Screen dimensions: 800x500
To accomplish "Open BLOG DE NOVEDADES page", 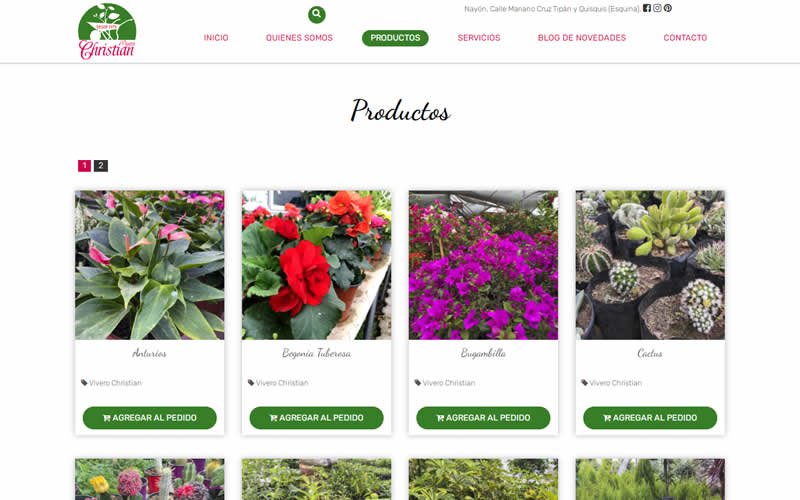I will pyautogui.click(x=582, y=38).
